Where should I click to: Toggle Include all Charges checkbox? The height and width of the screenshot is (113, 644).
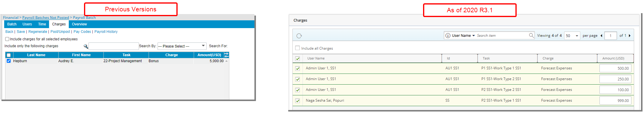[297, 48]
